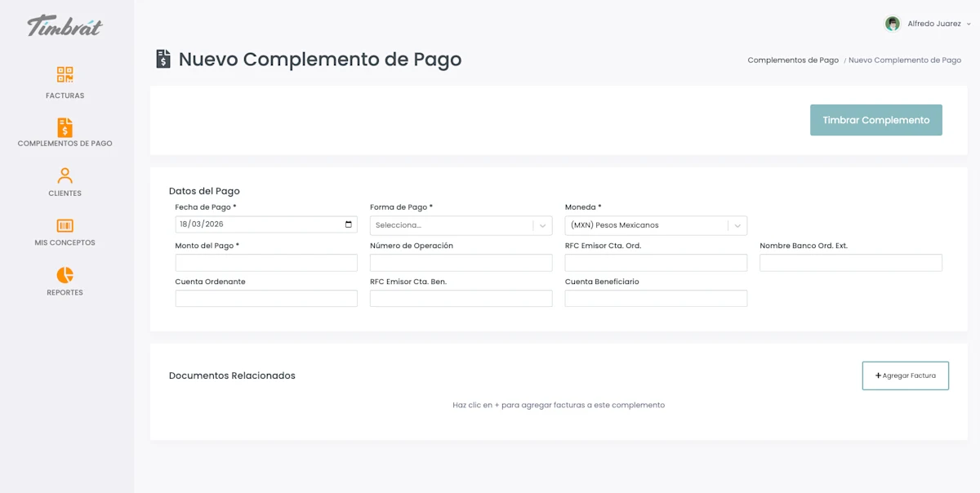Open the Alfredo Juarez account dropdown

pyautogui.click(x=936, y=23)
